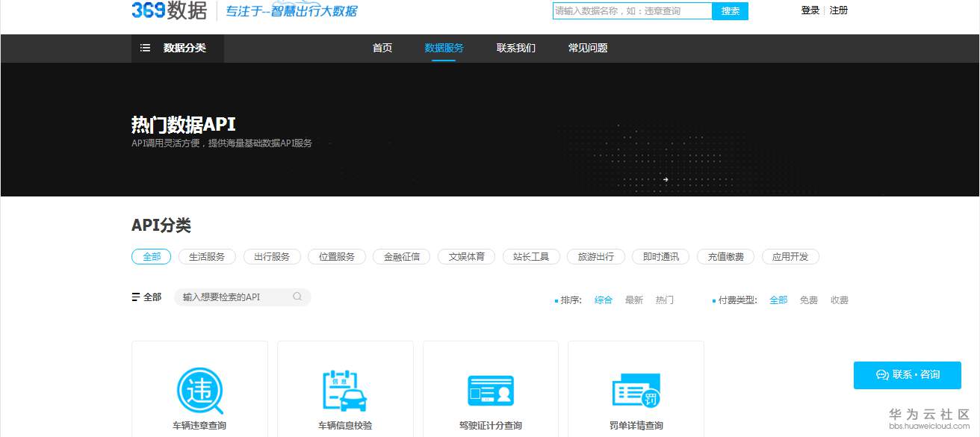Click the 输入想要检索的API search field

click(242, 297)
